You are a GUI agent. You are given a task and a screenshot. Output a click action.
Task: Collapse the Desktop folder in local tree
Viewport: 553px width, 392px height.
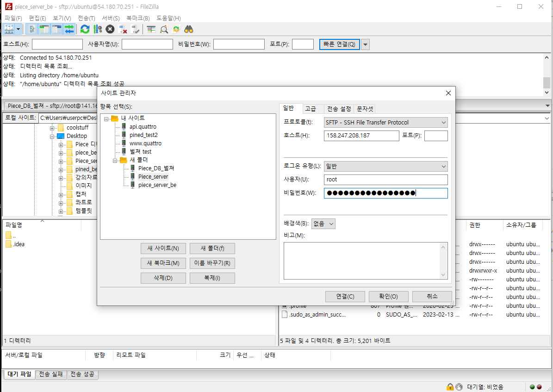pos(52,137)
